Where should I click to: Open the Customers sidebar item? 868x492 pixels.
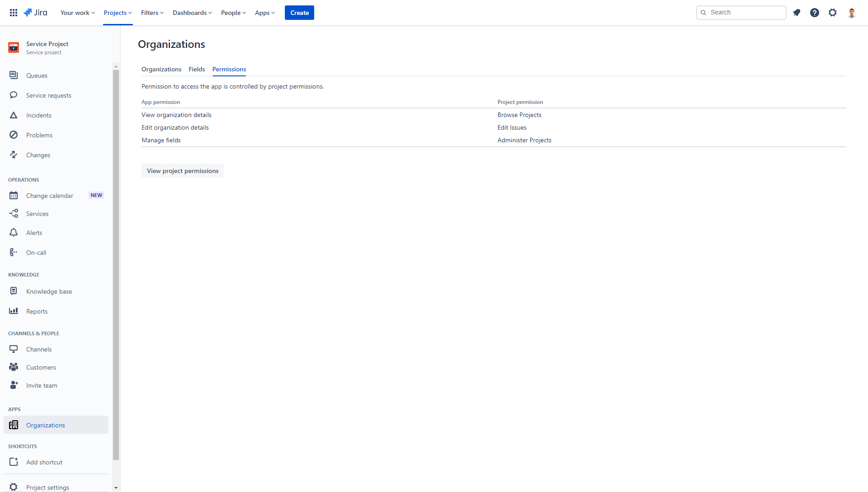41,367
